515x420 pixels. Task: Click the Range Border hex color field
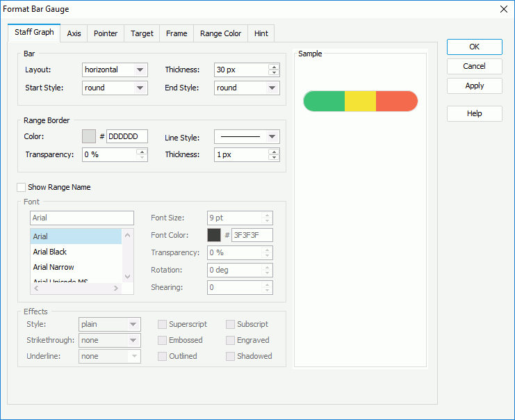pyautogui.click(x=126, y=136)
